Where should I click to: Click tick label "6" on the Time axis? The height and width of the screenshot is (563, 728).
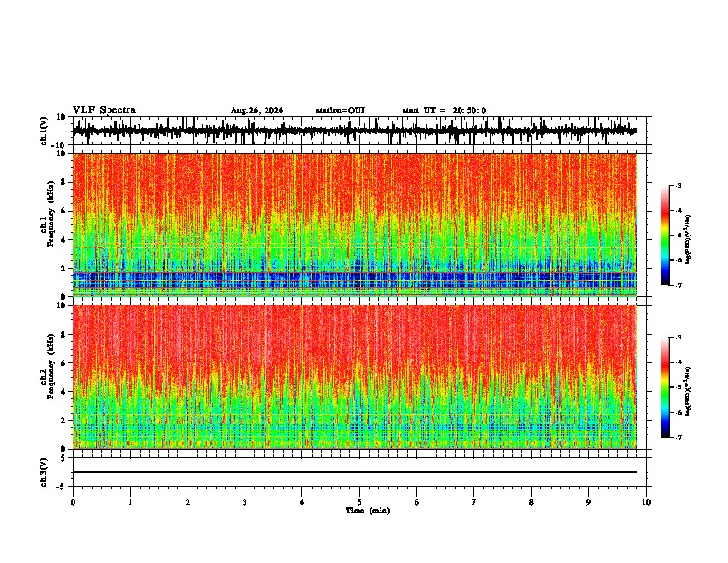417,502
